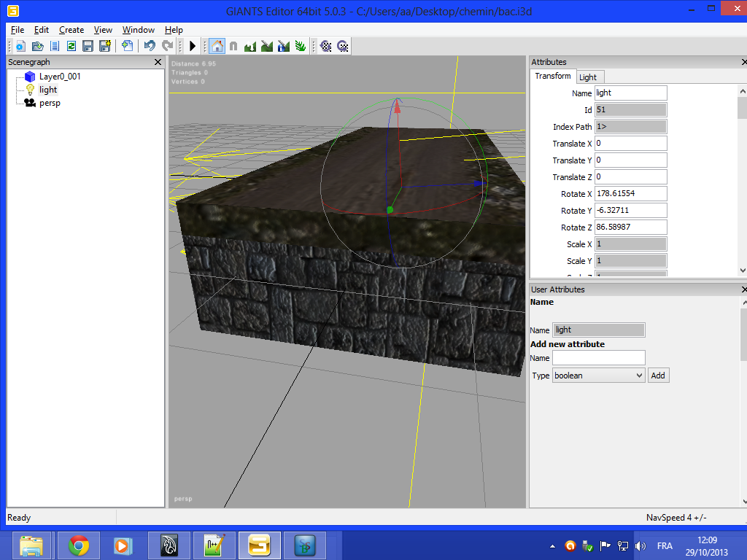The image size is (747, 560).
Task: Click the greyed User Attributes Name field
Action: 599,330
